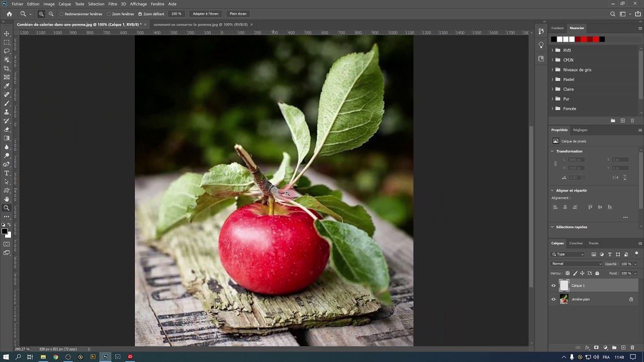The width and height of the screenshot is (644, 362).
Task: Disable the Zoom défilant checkbox
Action: click(x=140, y=14)
